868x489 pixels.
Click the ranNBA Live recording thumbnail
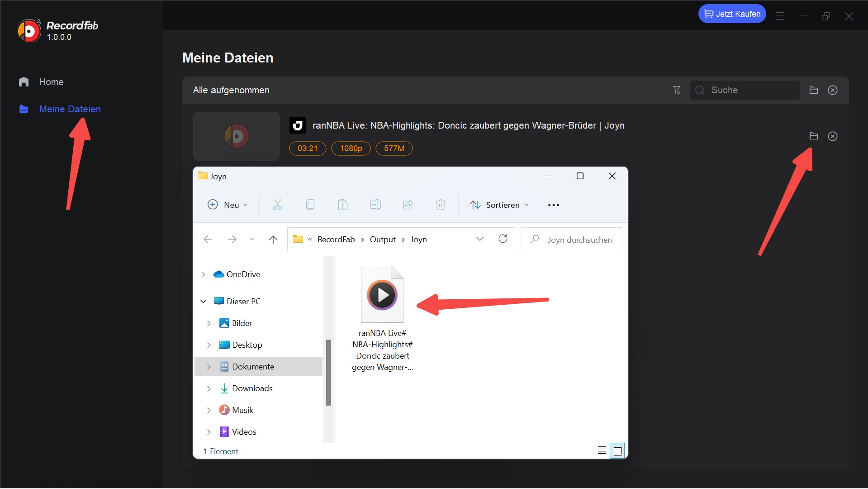click(237, 136)
